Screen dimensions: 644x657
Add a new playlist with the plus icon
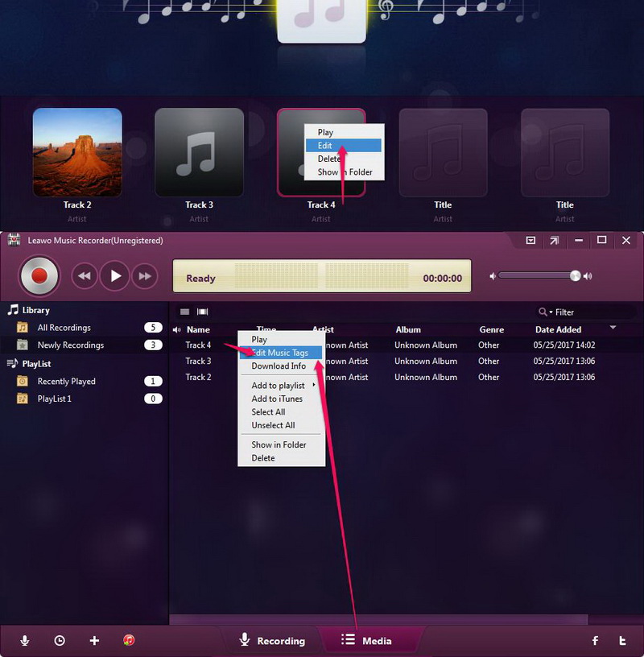95,640
